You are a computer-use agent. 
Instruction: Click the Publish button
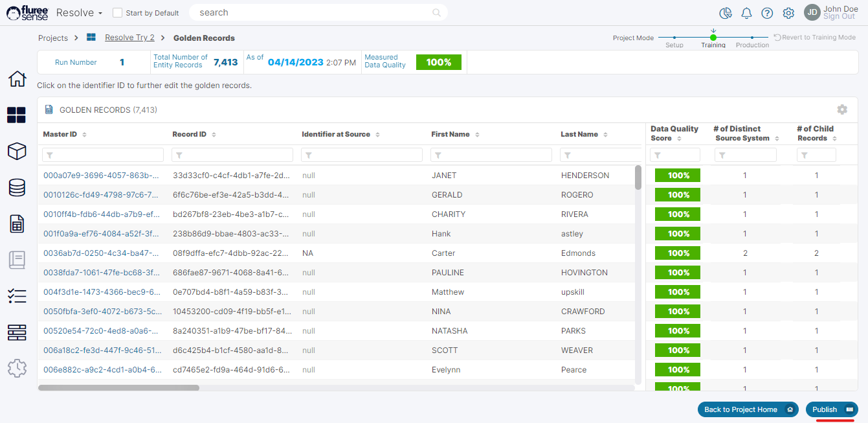[831, 409]
